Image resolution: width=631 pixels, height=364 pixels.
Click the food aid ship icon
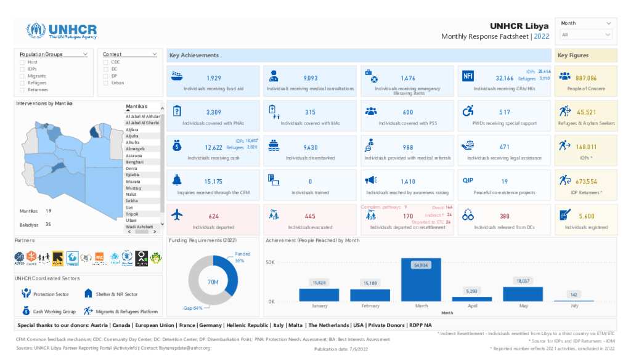(x=177, y=76)
